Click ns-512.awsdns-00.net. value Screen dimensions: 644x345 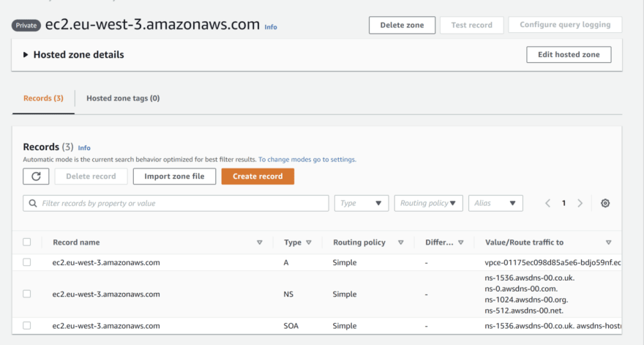(524, 311)
